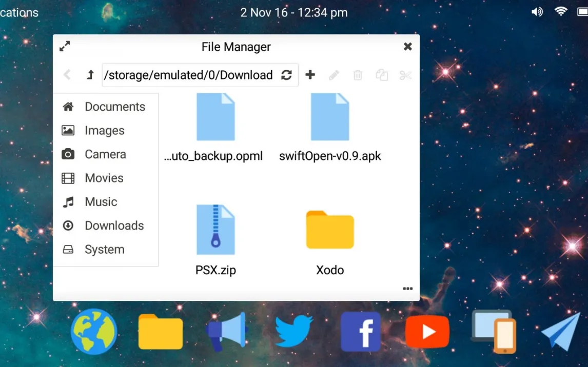Go to Movies in the sidebar

106,178
